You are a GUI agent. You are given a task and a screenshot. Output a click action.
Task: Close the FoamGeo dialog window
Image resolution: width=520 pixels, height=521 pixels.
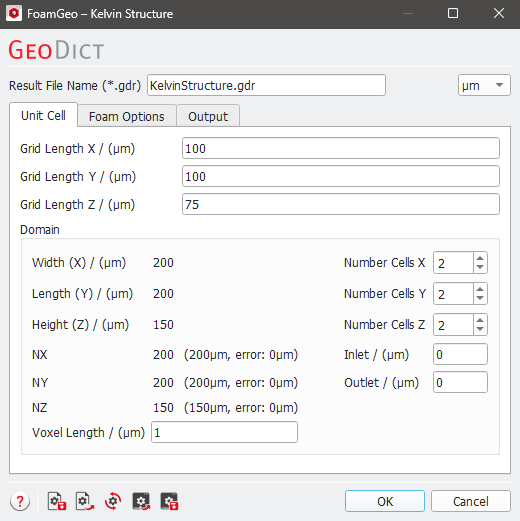click(499, 13)
